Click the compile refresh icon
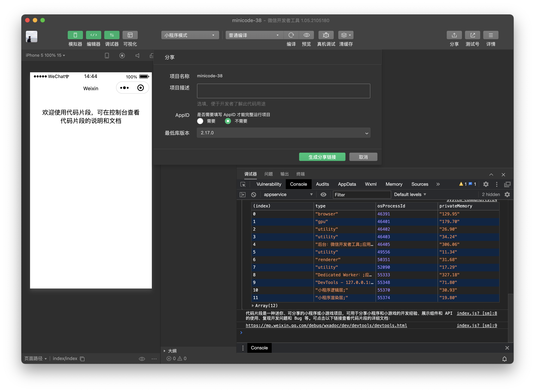Screen dimensions: 535x392 [291, 35]
